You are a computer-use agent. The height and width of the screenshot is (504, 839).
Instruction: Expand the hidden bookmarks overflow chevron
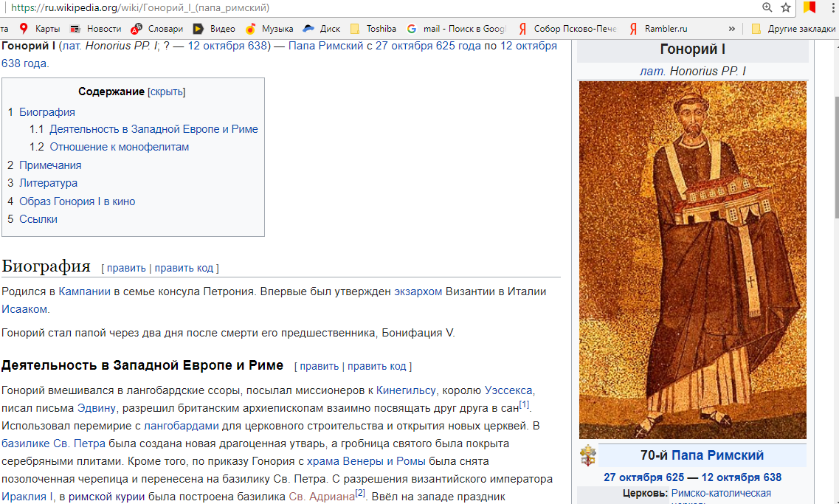(x=731, y=28)
